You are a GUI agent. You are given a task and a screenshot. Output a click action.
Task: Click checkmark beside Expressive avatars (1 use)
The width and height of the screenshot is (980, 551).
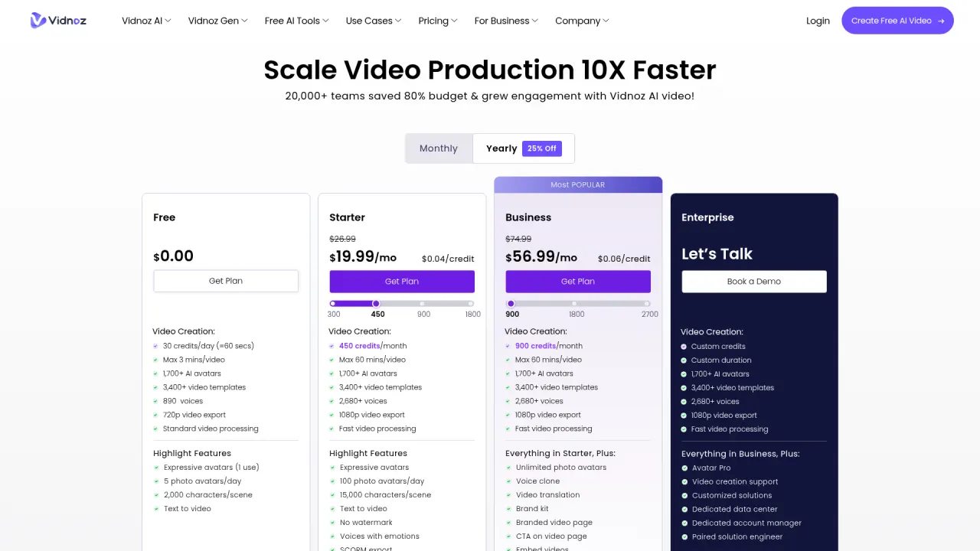[156, 468]
